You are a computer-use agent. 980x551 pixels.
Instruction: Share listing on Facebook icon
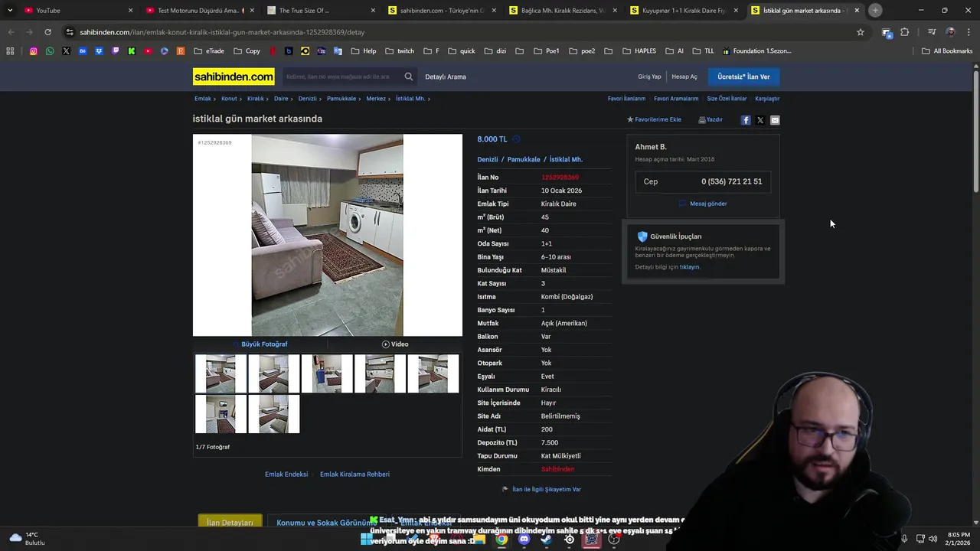pyautogui.click(x=746, y=120)
